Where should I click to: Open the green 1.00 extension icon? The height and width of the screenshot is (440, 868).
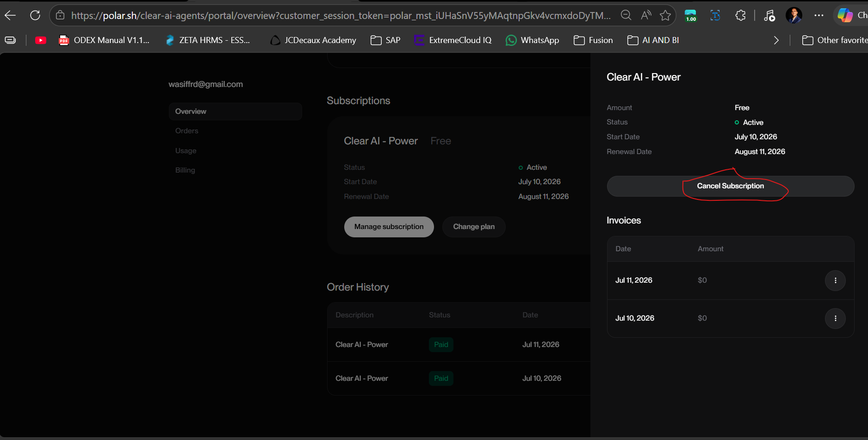(x=691, y=16)
